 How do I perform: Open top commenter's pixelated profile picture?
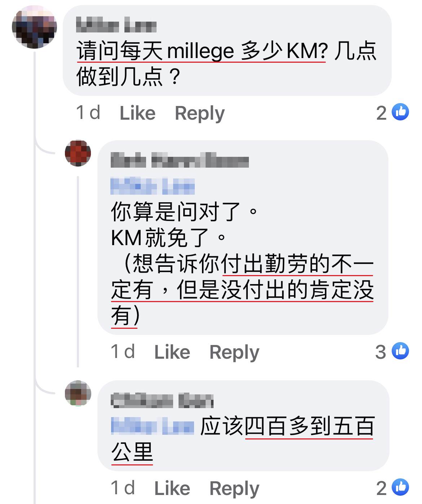point(35,26)
